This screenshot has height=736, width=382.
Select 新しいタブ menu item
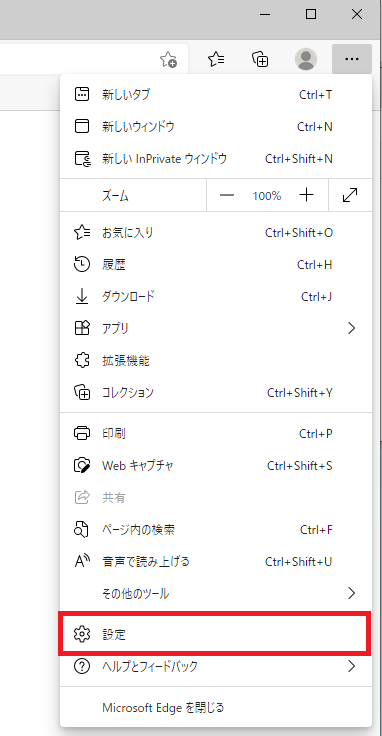[x=216, y=95]
